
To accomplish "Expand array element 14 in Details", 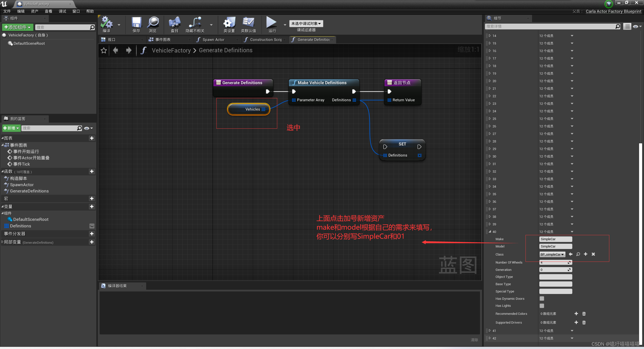I will click(x=490, y=36).
